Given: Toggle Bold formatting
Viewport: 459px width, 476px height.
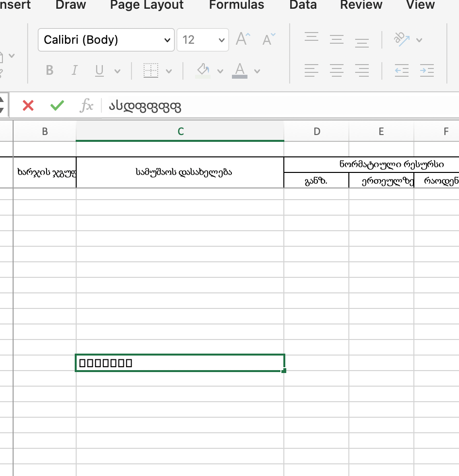Looking at the screenshot, I should pos(49,70).
